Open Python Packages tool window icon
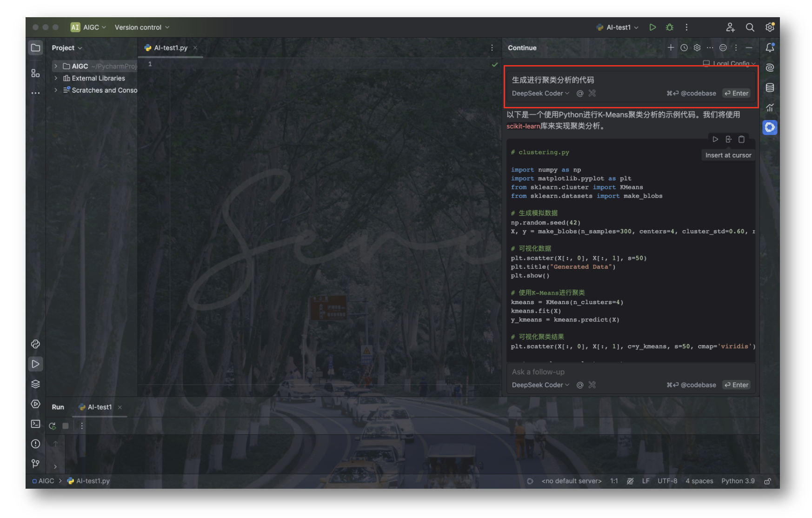The height and width of the screenshot is (518, 812). tap(35, 344)
